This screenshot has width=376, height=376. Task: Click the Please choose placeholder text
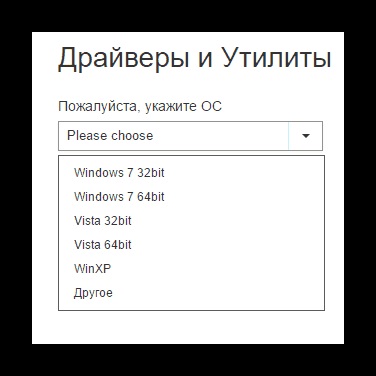point(110,136)
